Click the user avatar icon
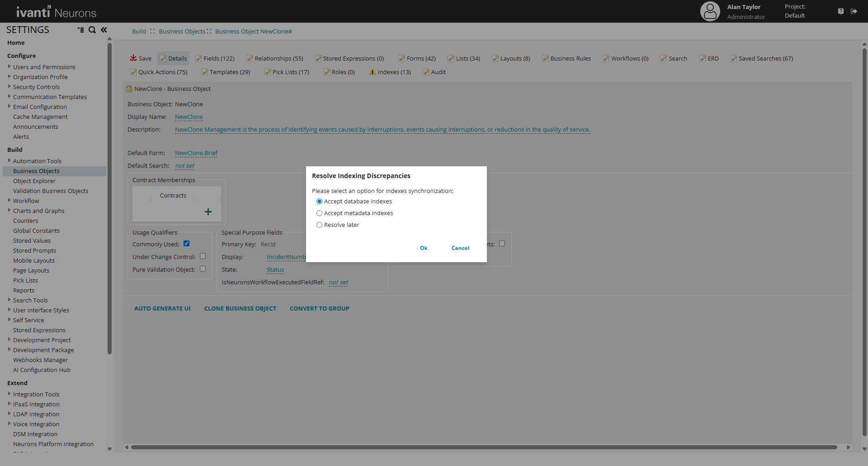868x466 pixels. (x=710, y=11)
